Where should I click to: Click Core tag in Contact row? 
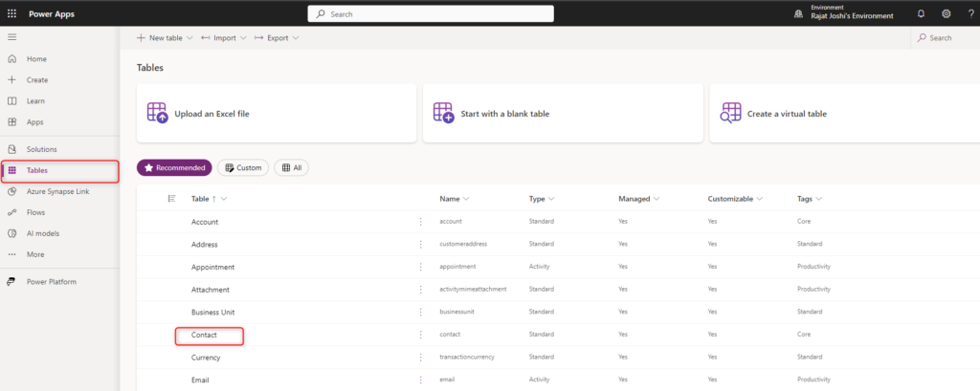pos(804,335)
